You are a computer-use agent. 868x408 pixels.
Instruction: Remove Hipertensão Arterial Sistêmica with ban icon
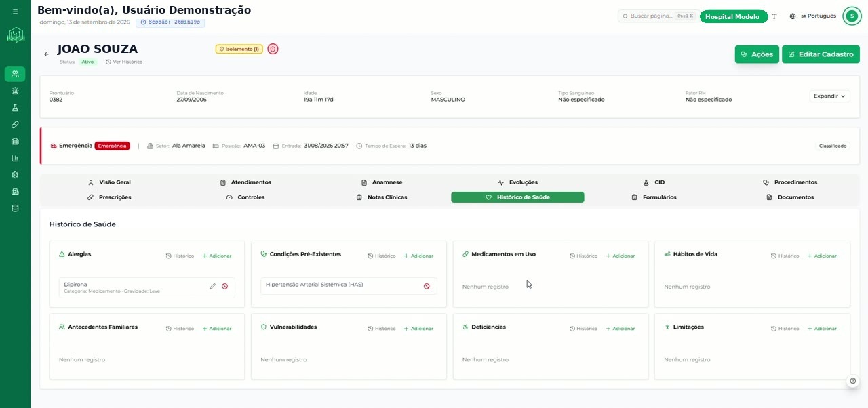click(427, 287)
